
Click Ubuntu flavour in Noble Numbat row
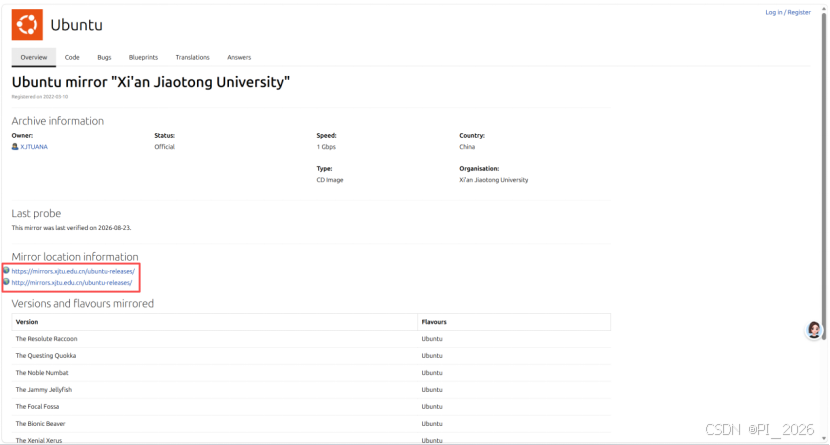(432, 373)
